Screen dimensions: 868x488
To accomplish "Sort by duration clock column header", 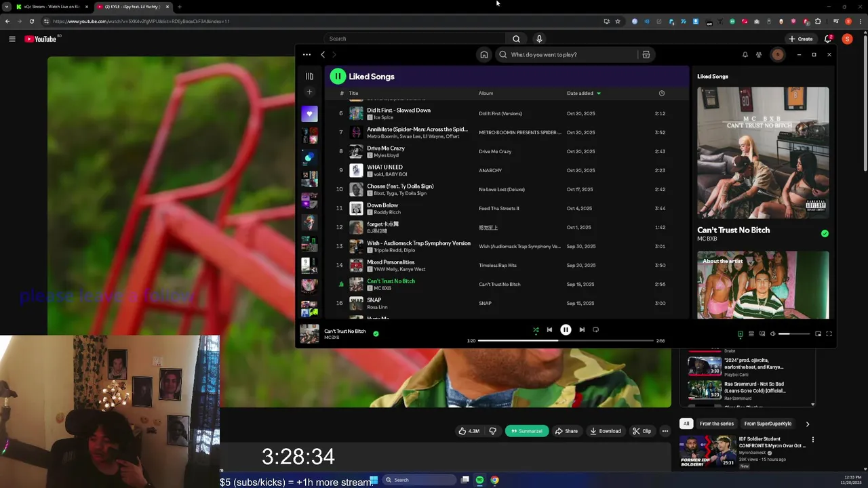I will pos(662,94).
